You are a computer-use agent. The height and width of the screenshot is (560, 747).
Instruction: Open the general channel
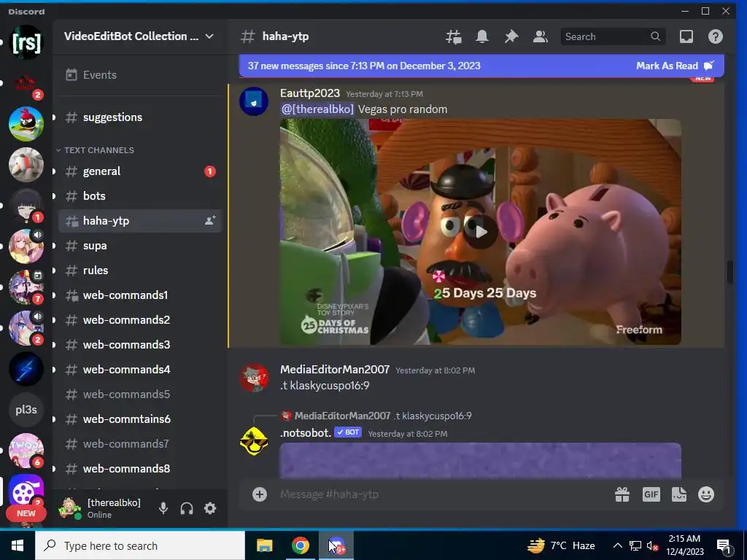click(140, 171)
